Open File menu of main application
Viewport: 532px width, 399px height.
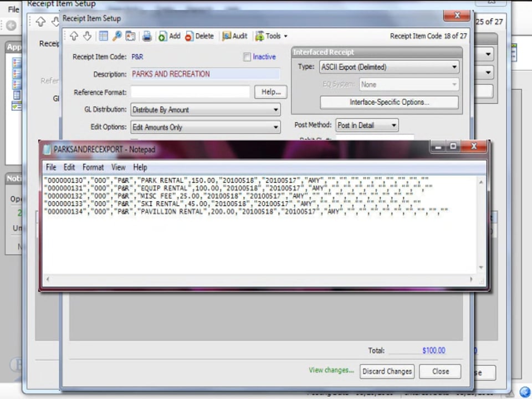[13, 9]
